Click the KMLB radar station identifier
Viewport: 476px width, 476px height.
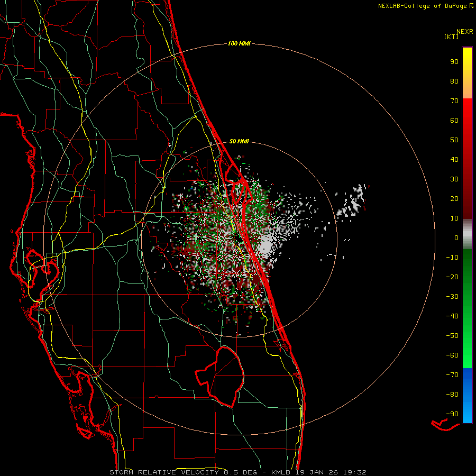pos(281,472)
